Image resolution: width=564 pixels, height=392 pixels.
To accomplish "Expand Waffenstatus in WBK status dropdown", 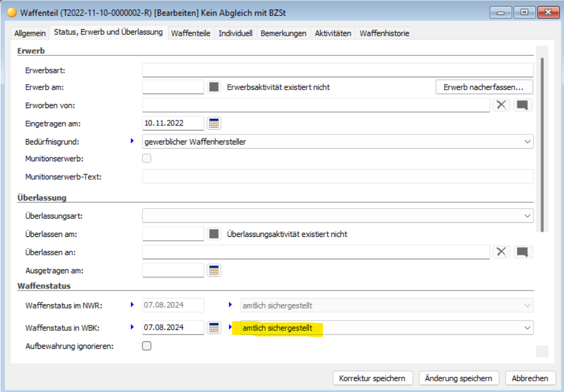I will [x=527, y=328].
